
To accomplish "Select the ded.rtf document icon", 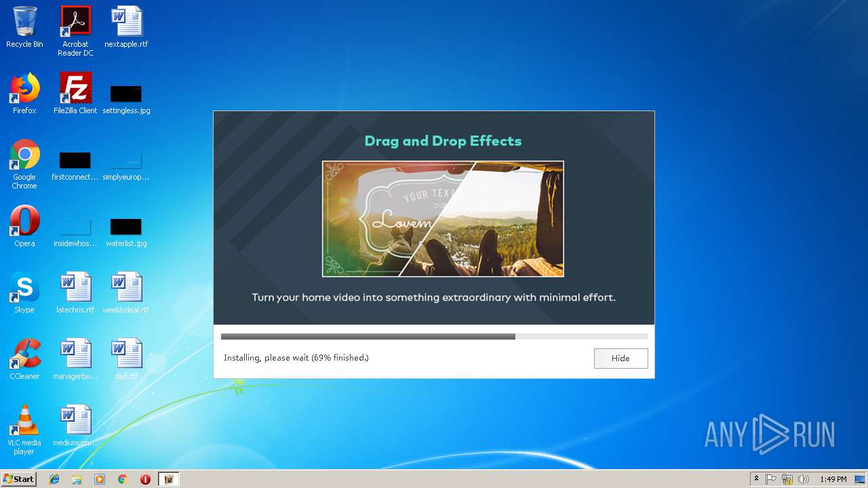I will [x=126, y=359].
